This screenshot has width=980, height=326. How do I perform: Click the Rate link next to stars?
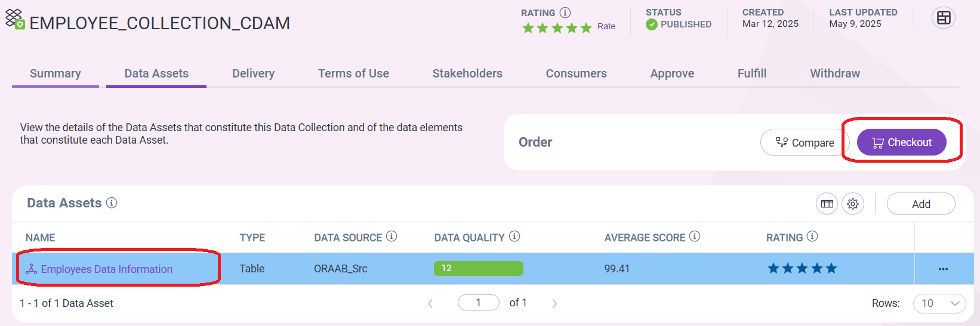(x=606, y=26)
